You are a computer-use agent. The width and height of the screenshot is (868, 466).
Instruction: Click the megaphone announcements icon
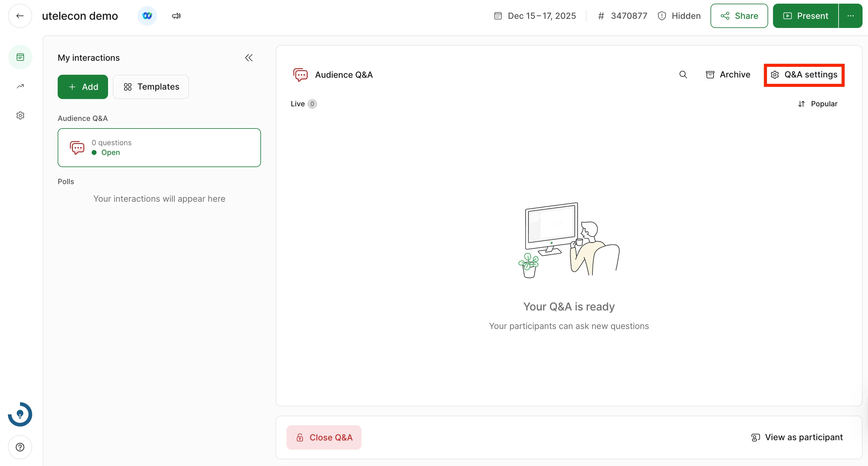click(176, 16)
